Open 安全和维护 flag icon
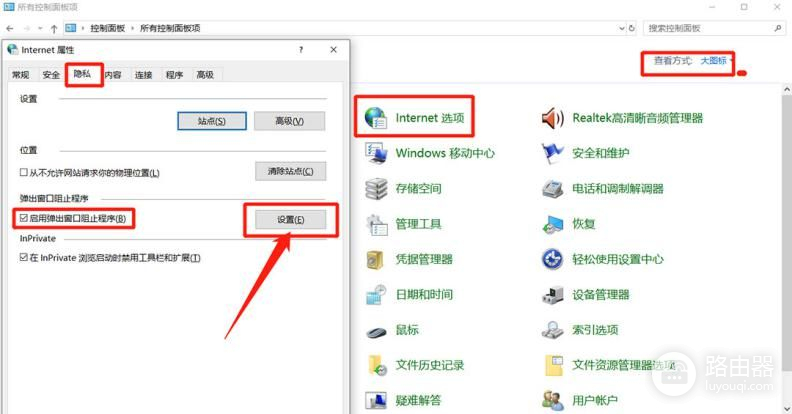This screenshot has width=792, height=414. pos(553,153)
